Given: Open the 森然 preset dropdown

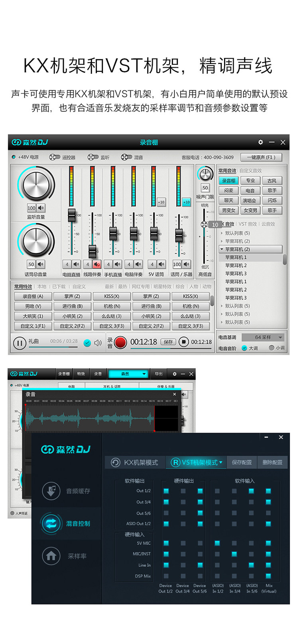Looking at the screenshot, I should tap(128, 374).
